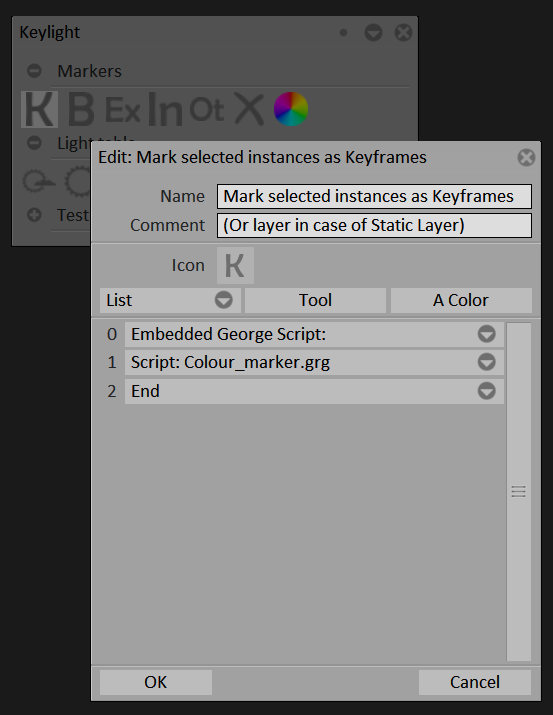The image size is (553, 715).
Task: Click the X clear marker icon
Action: point(249,109)
